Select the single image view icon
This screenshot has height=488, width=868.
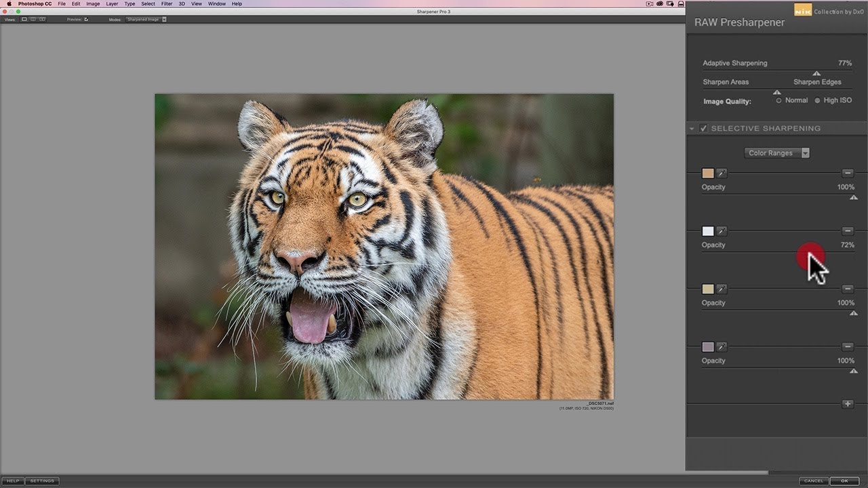(24, 20)
